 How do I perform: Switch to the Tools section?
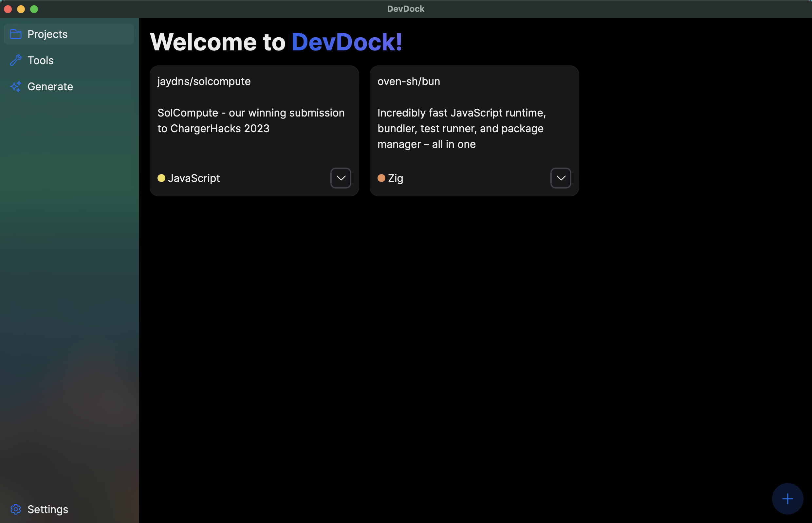click(40, 61)
